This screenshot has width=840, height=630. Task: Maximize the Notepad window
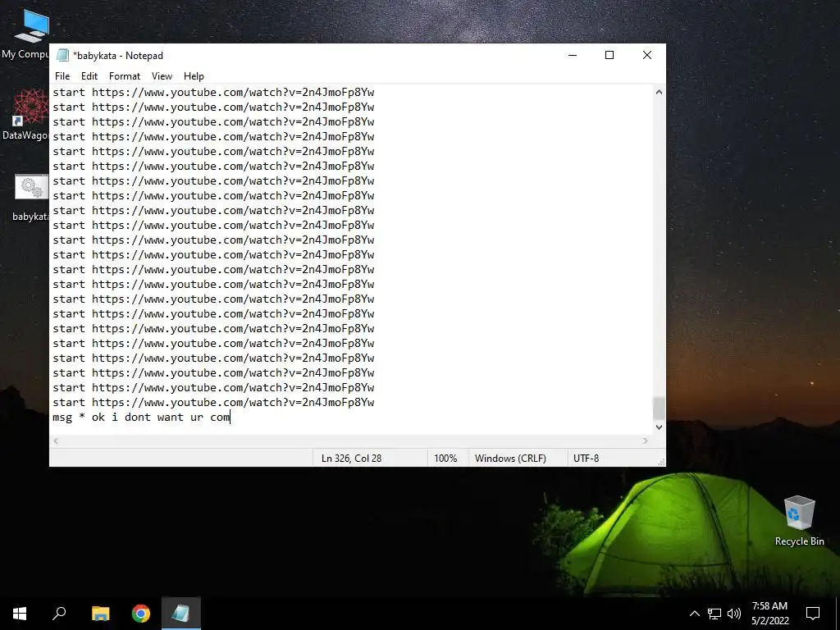pos(609,55)
